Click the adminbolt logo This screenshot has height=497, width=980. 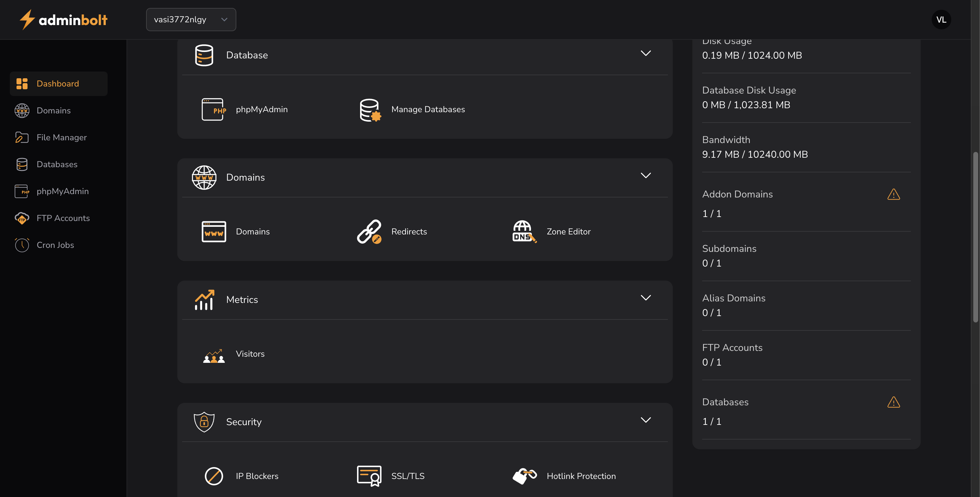(x=63, y=19)
